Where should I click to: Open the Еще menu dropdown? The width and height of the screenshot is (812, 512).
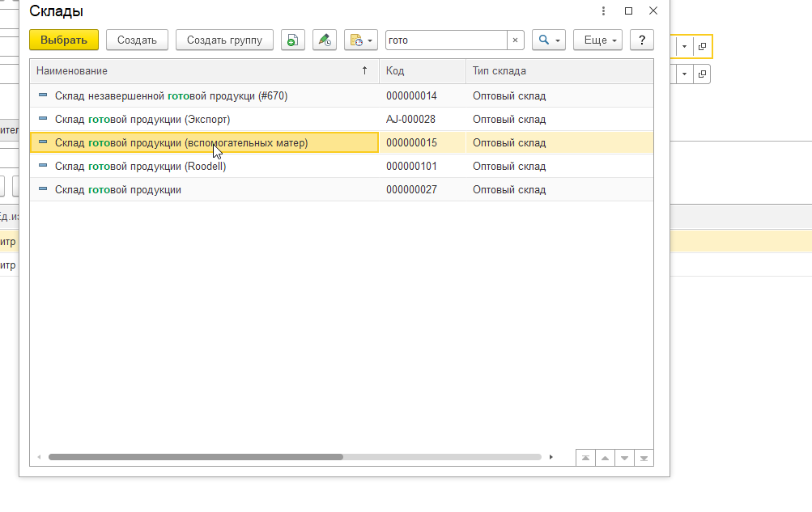(x=597, y=40)
